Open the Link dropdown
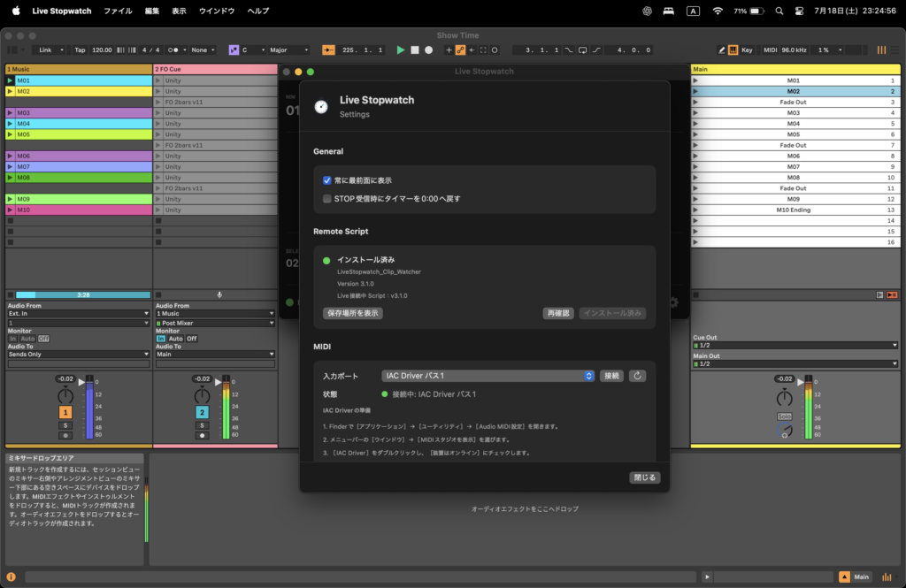This screenshot has height=588, width=906. (49, 50)
